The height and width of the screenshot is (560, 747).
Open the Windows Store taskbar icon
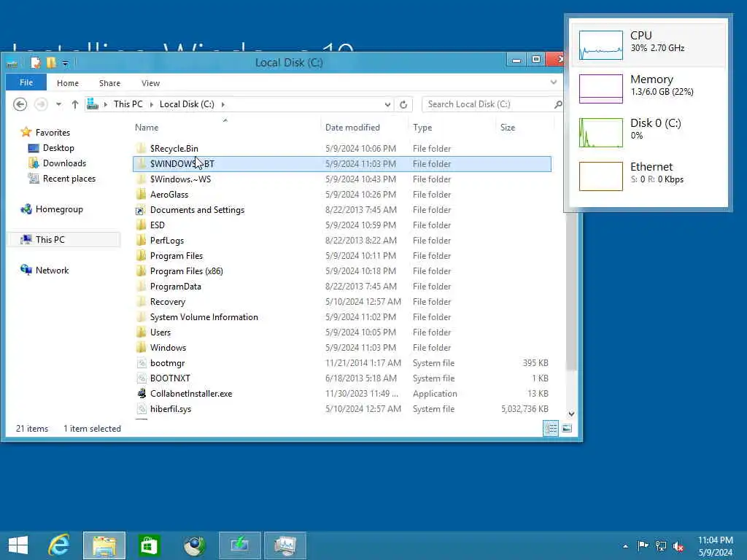click(149, 545)
